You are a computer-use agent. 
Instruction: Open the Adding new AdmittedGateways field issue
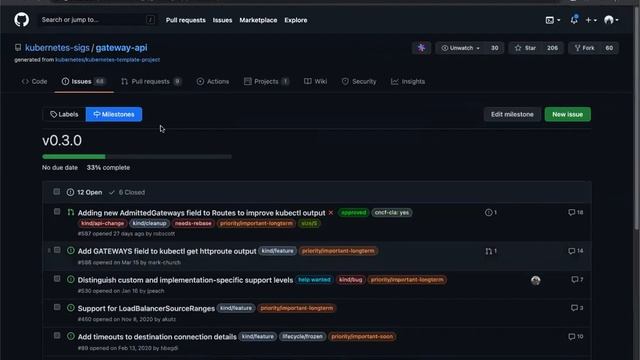(201, 213)
